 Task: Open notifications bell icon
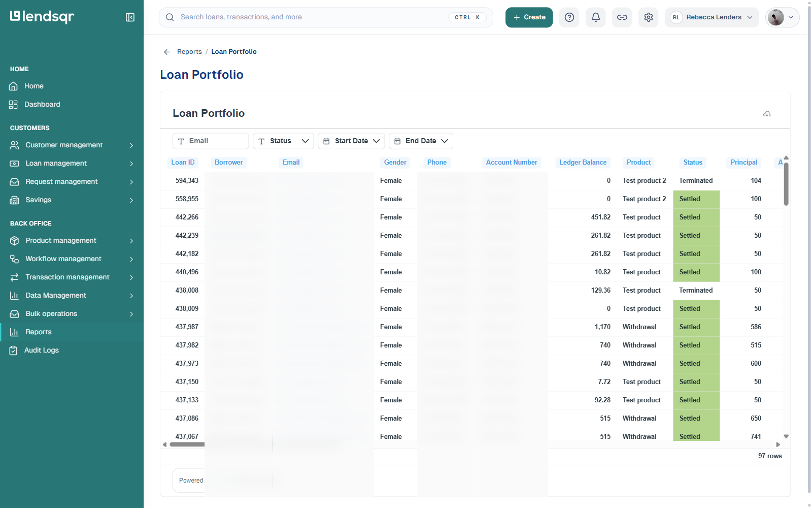(596, 17)
